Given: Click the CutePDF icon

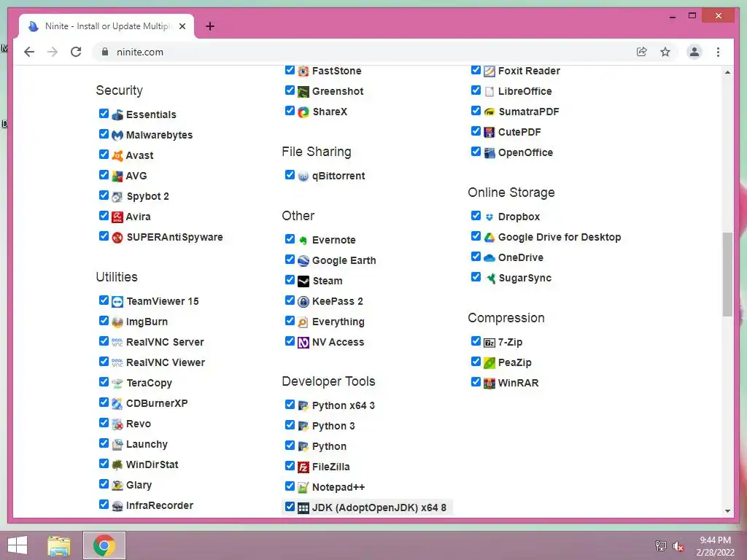Looking at the screenshot, I should [x=489, y=133].
